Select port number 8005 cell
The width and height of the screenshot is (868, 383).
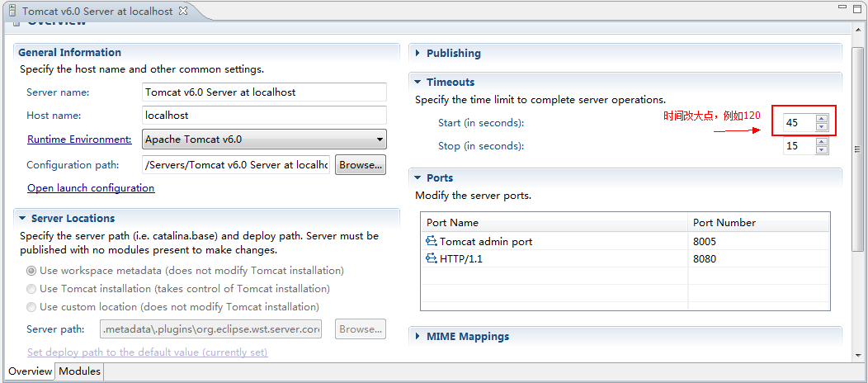[759, 241]
